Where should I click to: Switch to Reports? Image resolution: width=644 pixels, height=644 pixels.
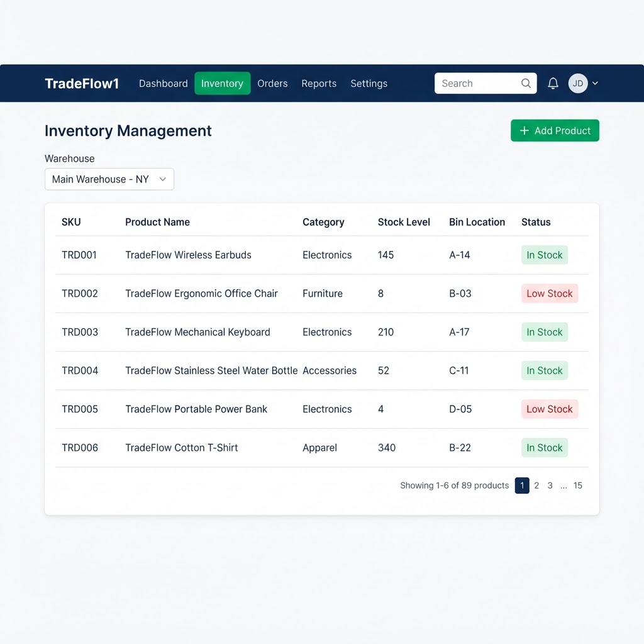(x=319, y=84)
